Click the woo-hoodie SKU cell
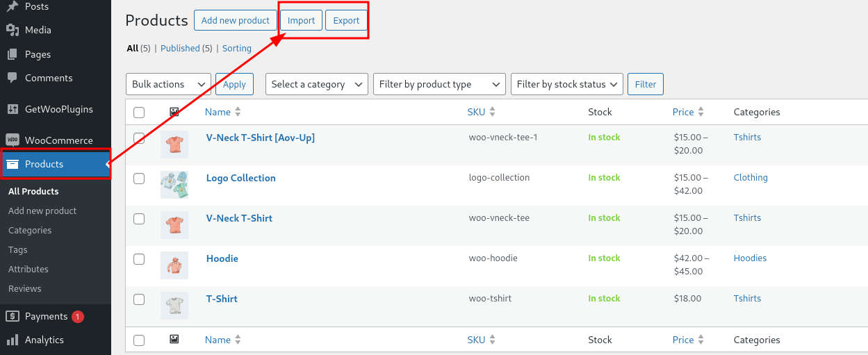Viewport: 868px width, 355px height. (x=493, y=258)
